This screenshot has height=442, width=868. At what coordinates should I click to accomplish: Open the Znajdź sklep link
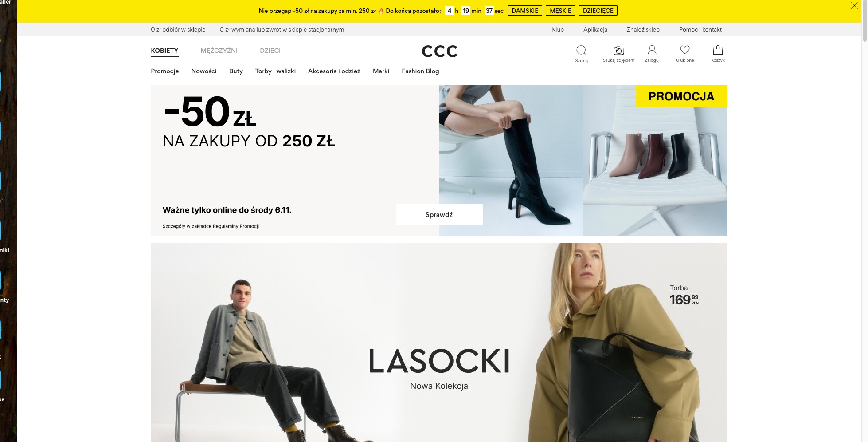click(643, 29)
